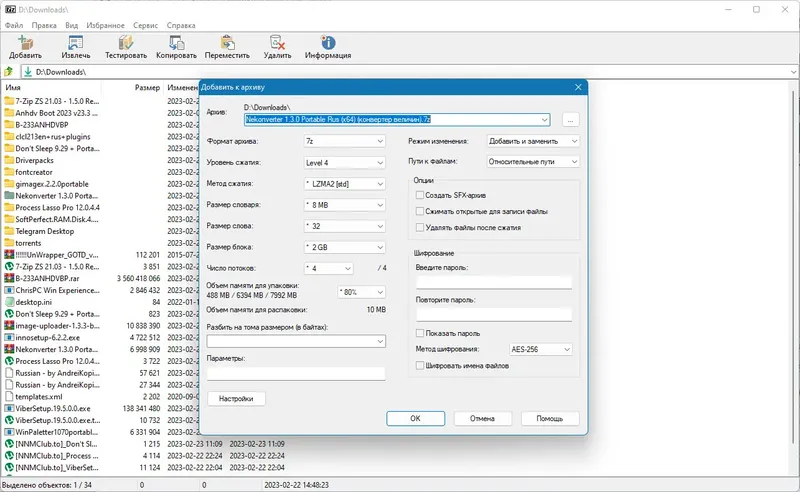
Task: Click the innosetup-6.2.2.exe file icon
Action: click(x=9, y=337)
